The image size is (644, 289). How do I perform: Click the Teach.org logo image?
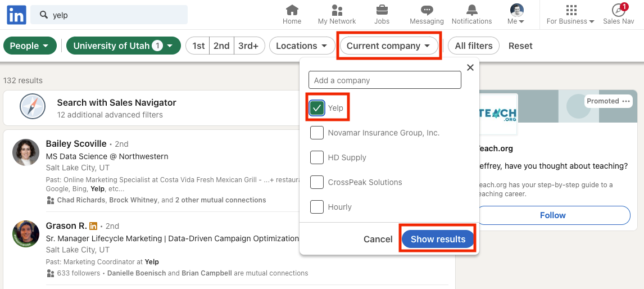(497, 115)
